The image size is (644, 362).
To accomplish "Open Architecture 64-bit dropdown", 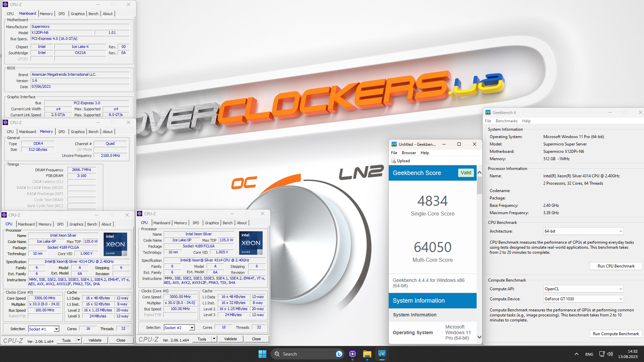I will [584, 231].
